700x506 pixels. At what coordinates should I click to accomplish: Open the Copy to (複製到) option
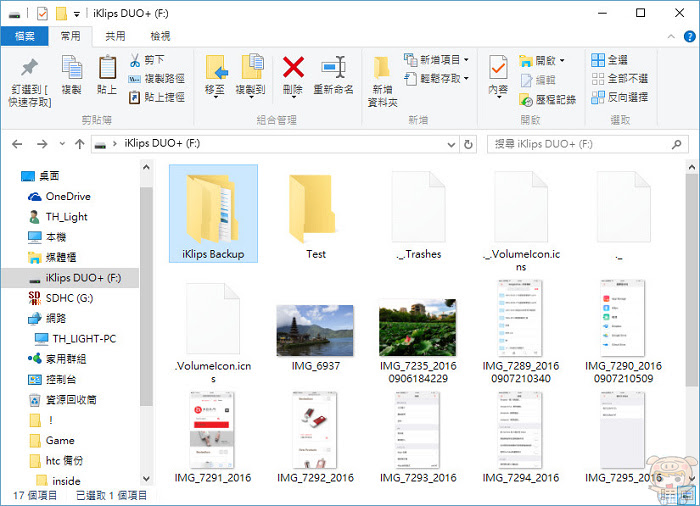pos(251,75)
